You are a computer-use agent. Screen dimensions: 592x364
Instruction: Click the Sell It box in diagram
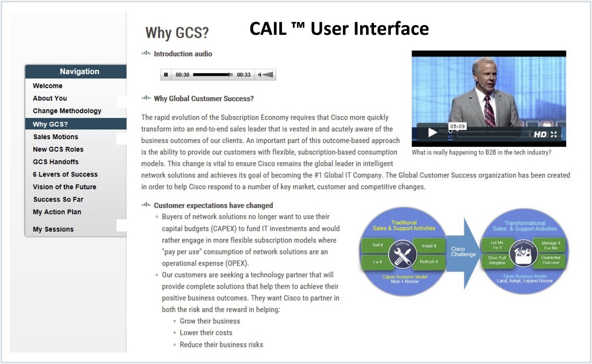click(378, 245)
